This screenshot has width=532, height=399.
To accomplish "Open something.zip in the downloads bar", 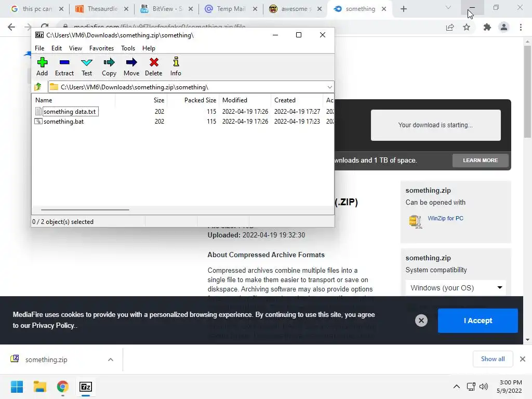I will tap(46, 360).
